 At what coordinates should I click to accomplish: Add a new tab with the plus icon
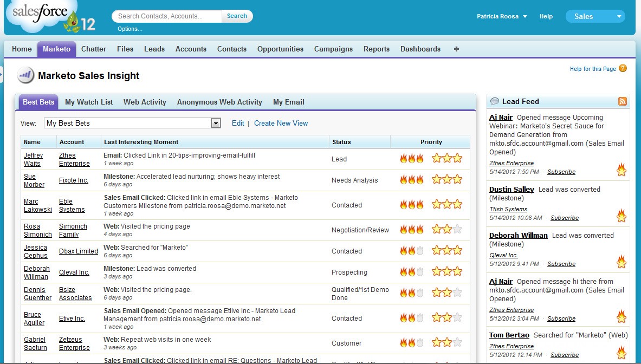click(x=456, y=49)
